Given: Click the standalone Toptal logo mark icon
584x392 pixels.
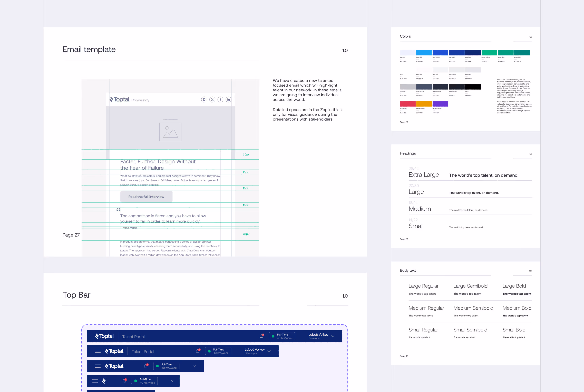Looking at the screenshot, I should 104,381.
